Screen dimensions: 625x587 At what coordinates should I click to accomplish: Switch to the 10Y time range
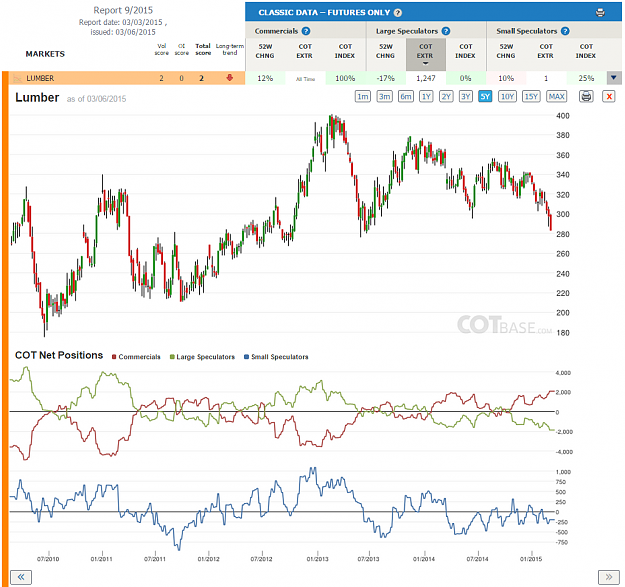pyautogui.click(x=507, y=96)
